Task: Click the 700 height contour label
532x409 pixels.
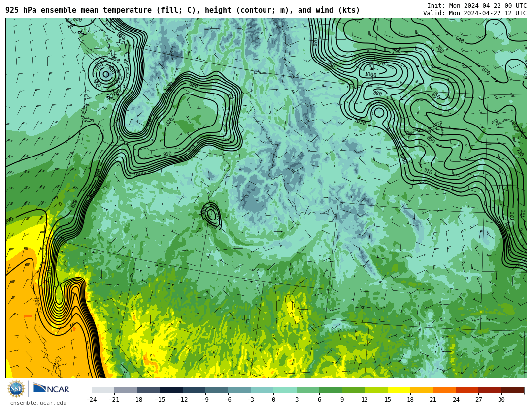Action: 439,49
